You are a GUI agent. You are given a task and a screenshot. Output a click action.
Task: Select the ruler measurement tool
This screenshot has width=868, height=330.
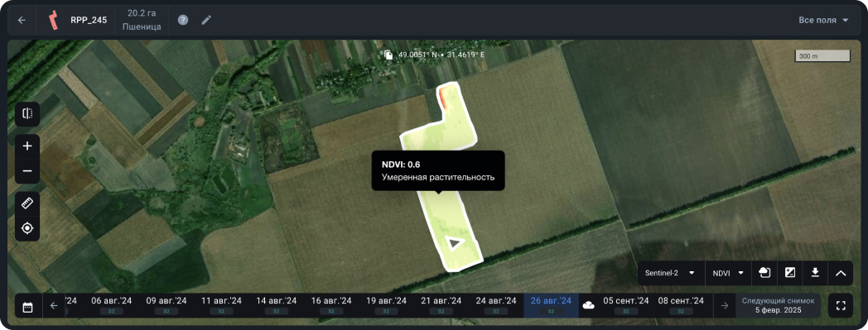[27, 204]
